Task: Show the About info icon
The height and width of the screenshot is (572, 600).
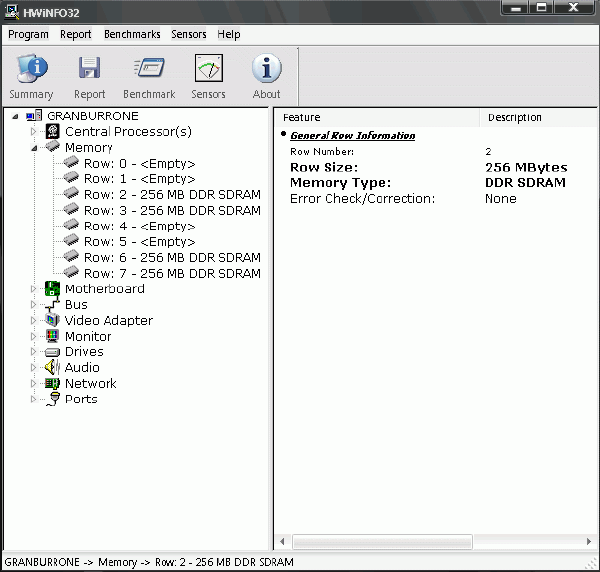Action: 267,68
